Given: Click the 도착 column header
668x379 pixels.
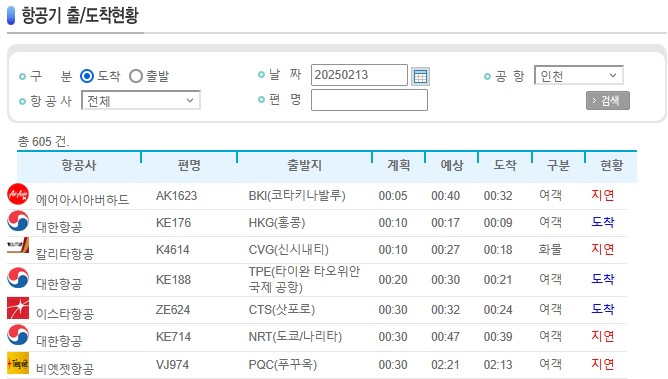Looking at the screenshot, I should [505, 165].
